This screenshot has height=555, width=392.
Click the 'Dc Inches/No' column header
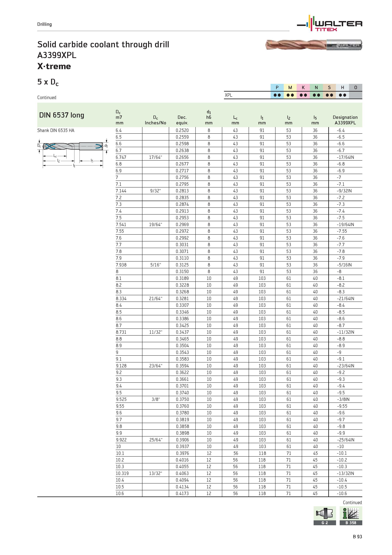click(156, 120)
